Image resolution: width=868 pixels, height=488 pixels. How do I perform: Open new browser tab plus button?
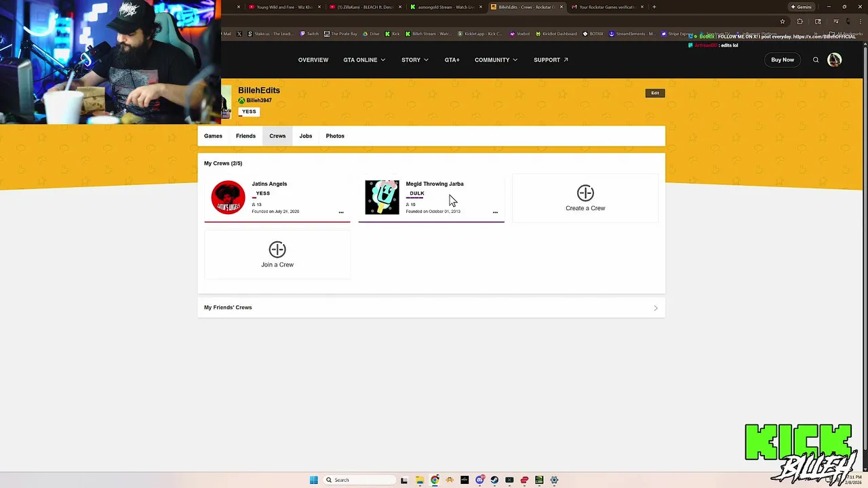pos(654,7)
